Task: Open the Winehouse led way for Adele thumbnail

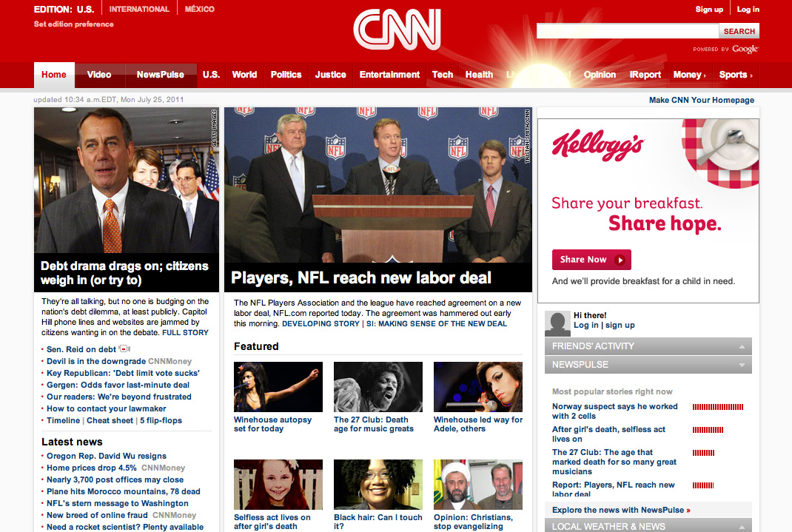Action: pos(478,387)
